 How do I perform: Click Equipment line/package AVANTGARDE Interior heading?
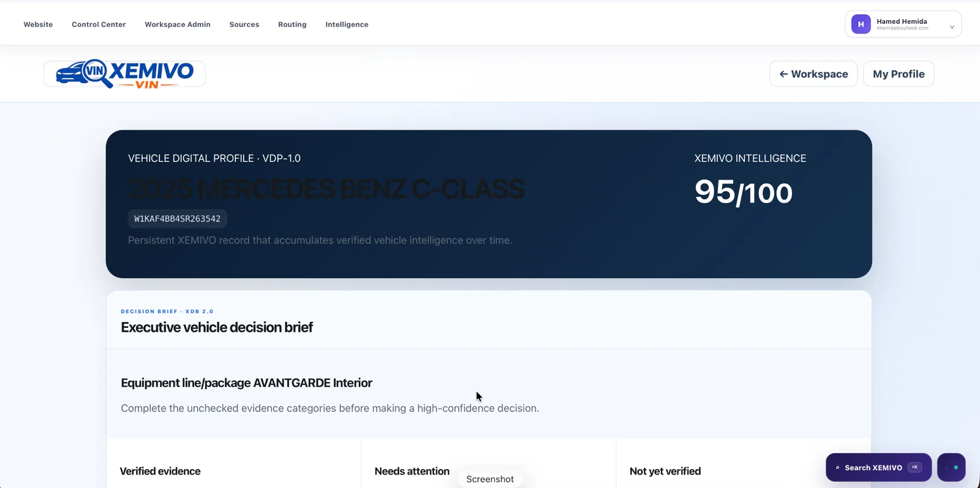(x=246, y=383)
